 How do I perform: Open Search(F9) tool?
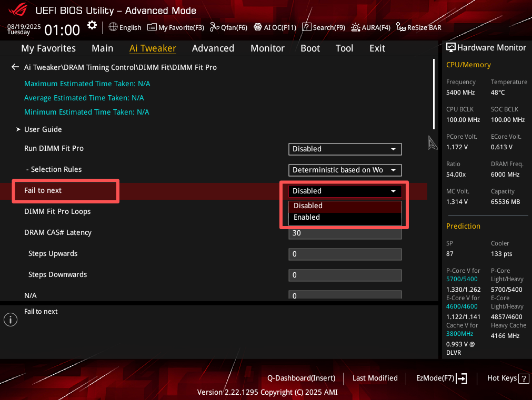324,27
